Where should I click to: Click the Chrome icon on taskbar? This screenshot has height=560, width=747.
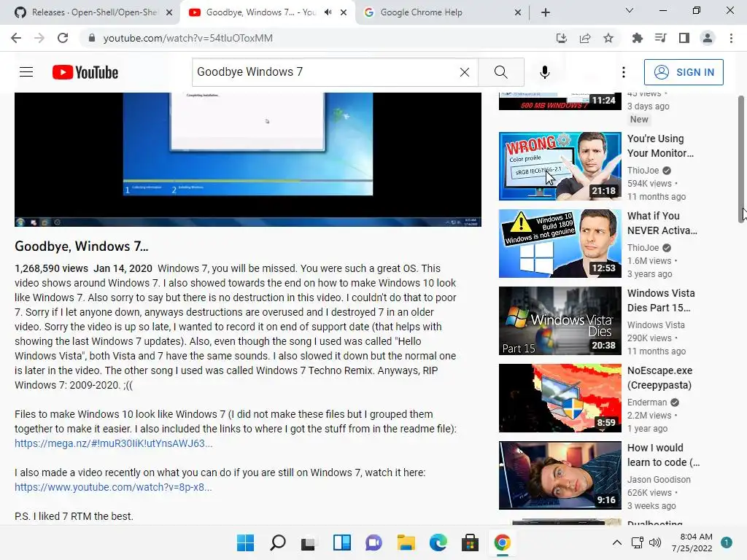tap(502, 542)
